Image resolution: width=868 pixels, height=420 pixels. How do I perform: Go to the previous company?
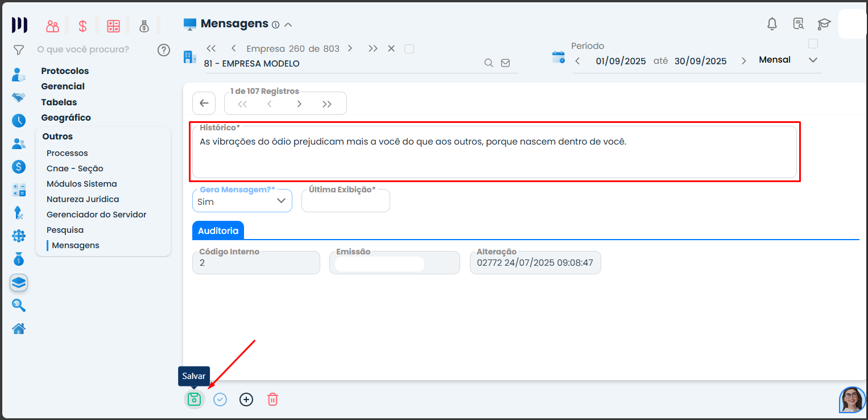point(233,48)
